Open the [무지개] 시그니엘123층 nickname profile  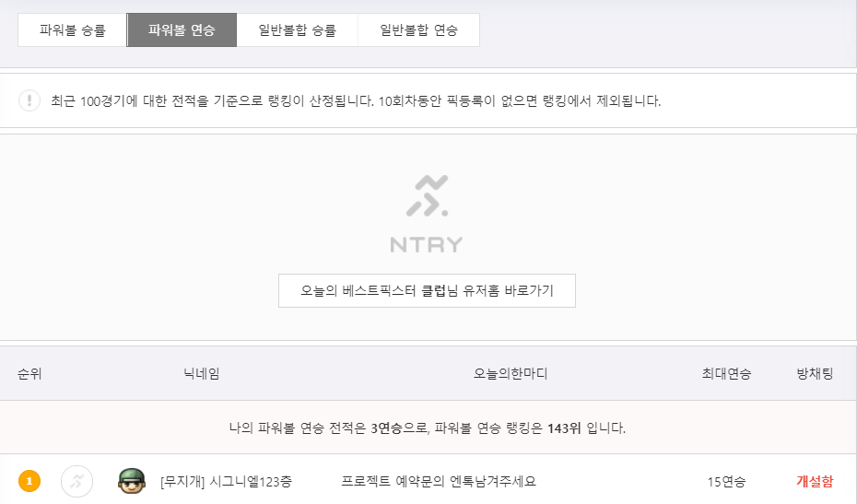coord(226,482)
